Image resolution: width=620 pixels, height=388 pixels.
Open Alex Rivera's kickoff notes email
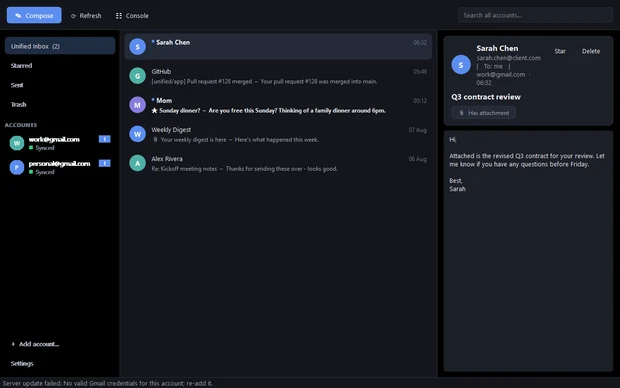coord(278,163)
